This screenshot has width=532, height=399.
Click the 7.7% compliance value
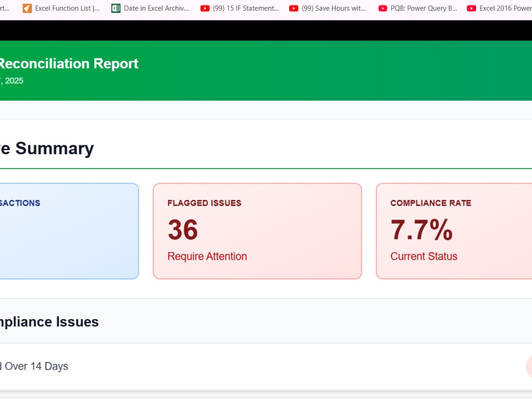tap(422, 230)
